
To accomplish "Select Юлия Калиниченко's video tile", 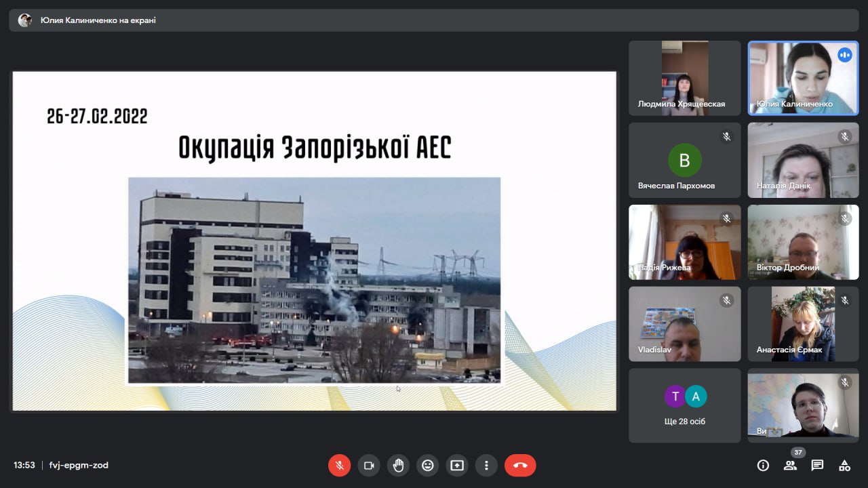I will tap(803, 78).
